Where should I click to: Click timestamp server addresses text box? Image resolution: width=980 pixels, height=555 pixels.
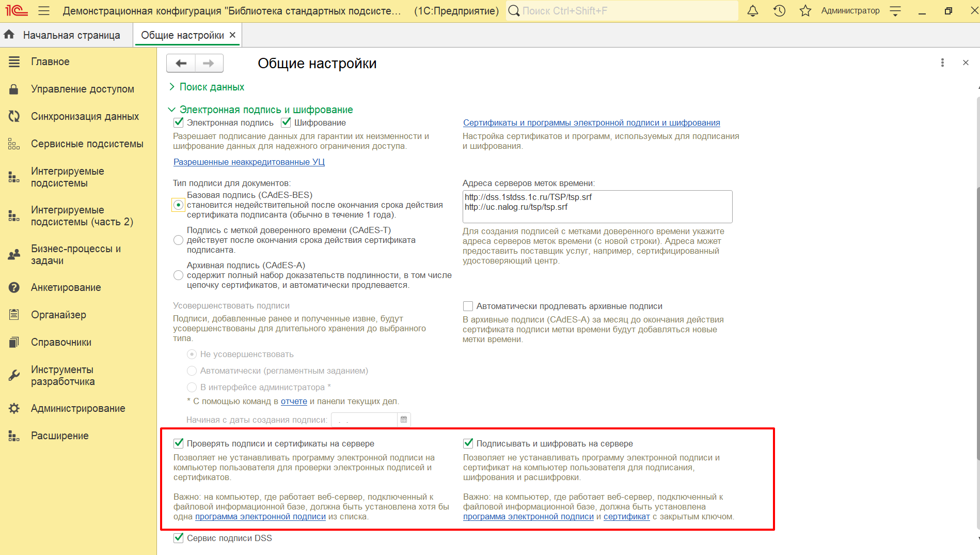tap(597, 207)
